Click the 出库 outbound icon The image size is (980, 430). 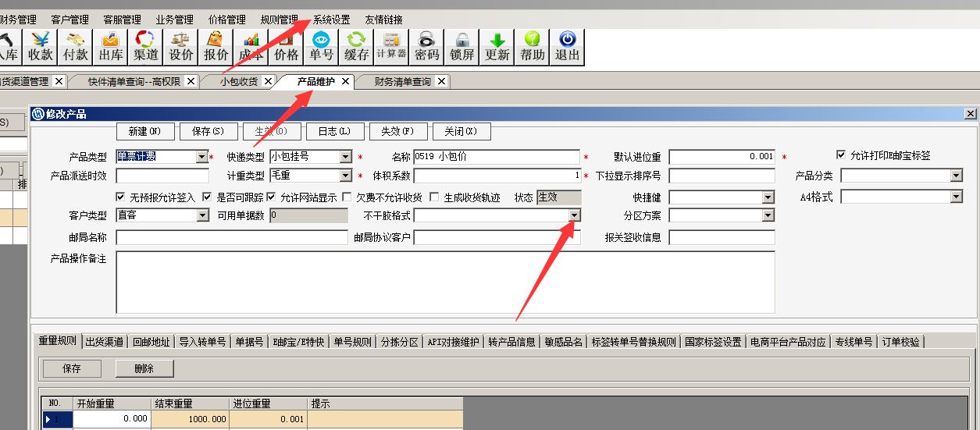pyautogui.click(x=111, y=46)
